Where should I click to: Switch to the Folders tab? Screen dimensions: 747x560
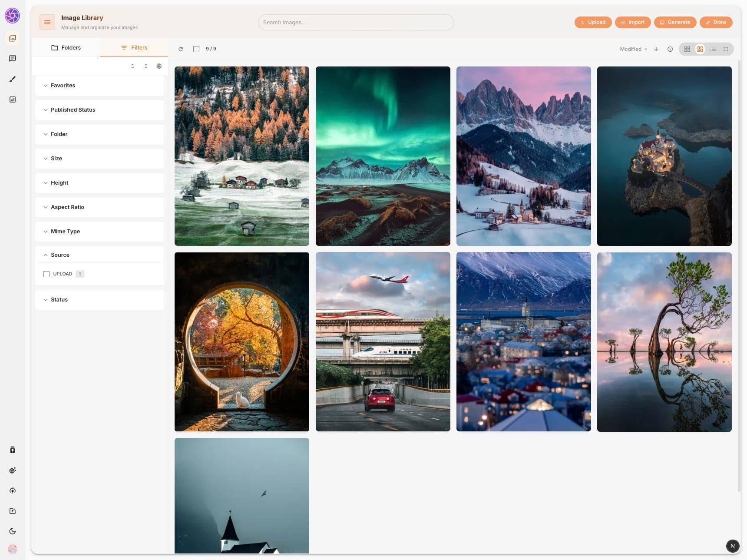tap(66, 48)
